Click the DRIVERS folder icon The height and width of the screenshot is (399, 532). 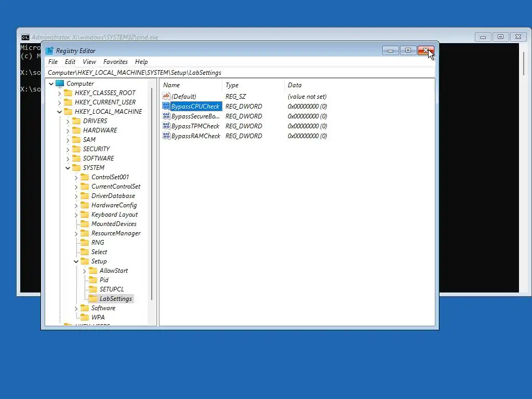pos(77,121)
